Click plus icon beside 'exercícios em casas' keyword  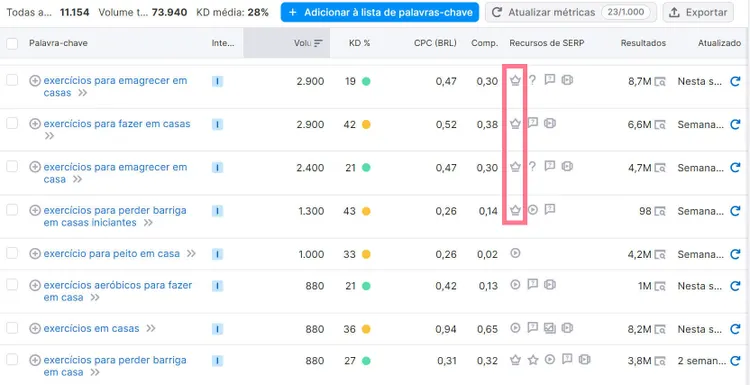click(35, 329)
